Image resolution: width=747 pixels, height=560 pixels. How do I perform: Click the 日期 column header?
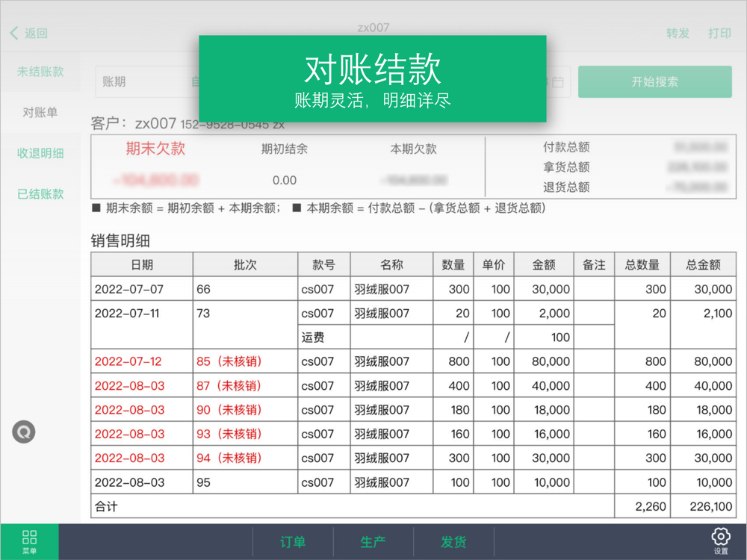tap(142, 265)
